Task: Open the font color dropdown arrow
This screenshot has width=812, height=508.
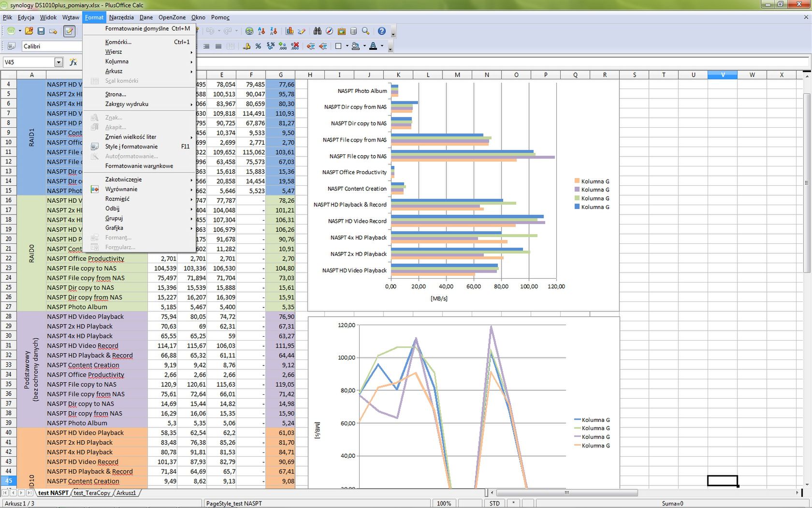Action: [382, 46]
